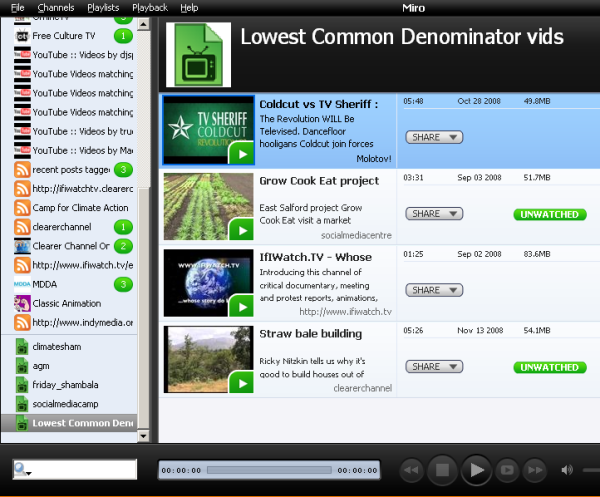Open the Channels menu
The width and height of the screenshot is (600, 497).
(x=55, y=7)
